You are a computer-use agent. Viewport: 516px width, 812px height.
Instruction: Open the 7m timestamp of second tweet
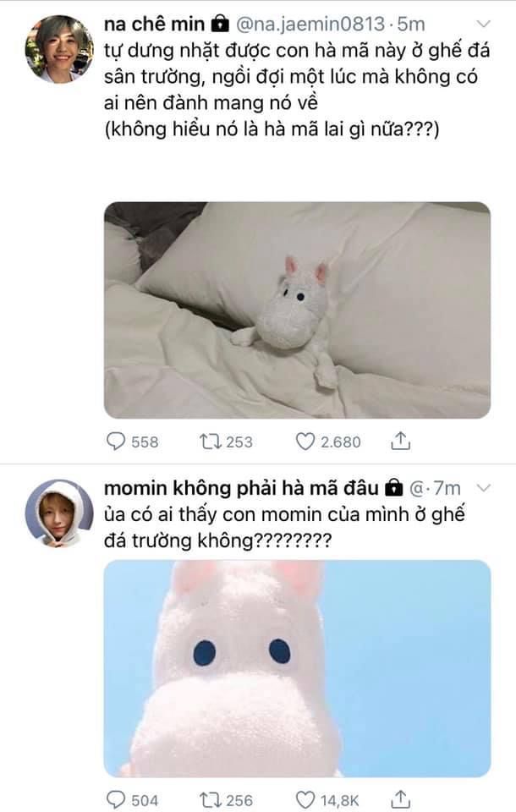[447, 488]
